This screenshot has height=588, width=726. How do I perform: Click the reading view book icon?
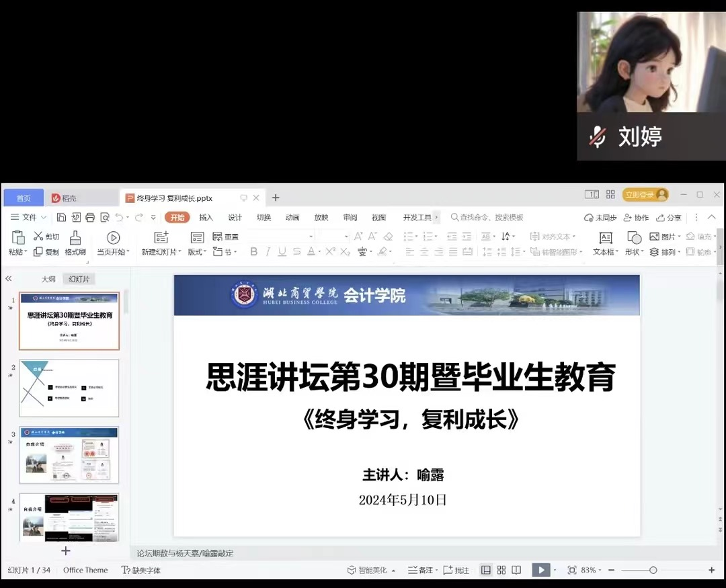516,570
